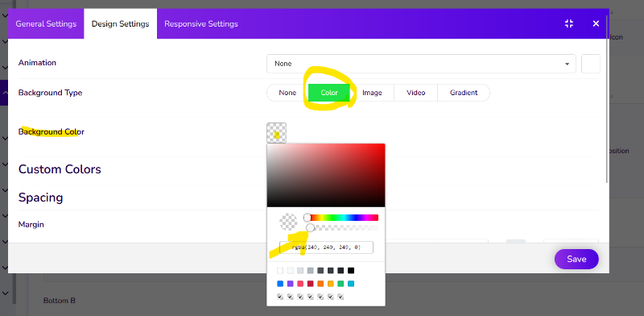Click the Animation label

click(37, 63)
